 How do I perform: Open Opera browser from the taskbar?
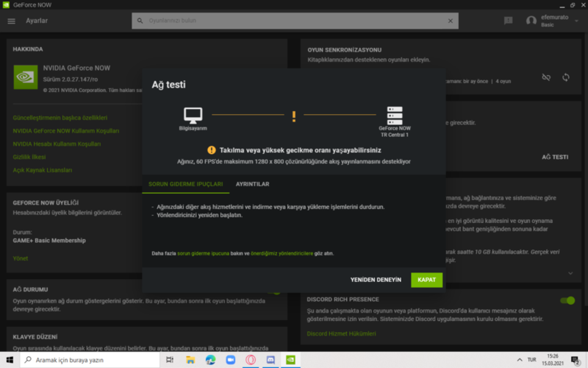coord(251,360)
